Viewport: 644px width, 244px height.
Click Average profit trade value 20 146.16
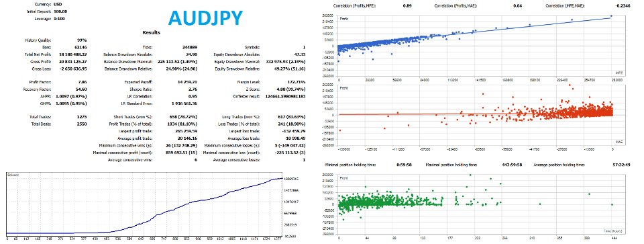(187, 138)
